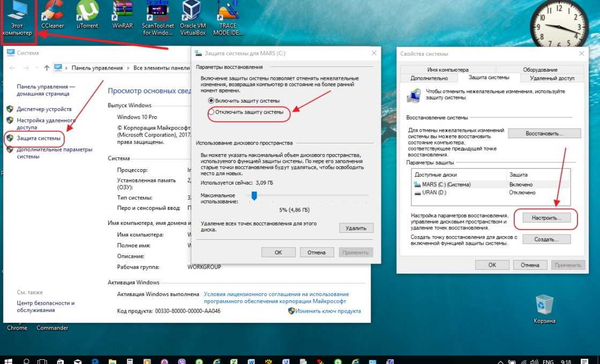Show hidden tray icons with the chevron

point(500,360)
